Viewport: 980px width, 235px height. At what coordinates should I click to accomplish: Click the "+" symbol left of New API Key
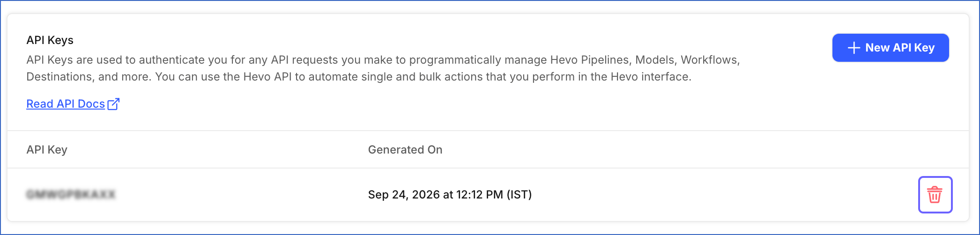(x=854, y=48)
